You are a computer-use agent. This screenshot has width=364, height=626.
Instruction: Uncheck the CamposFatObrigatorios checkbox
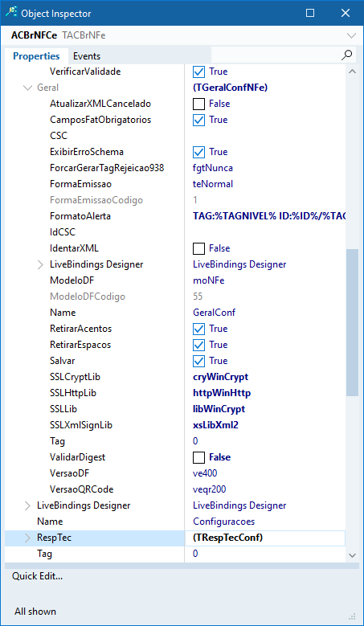198,121
